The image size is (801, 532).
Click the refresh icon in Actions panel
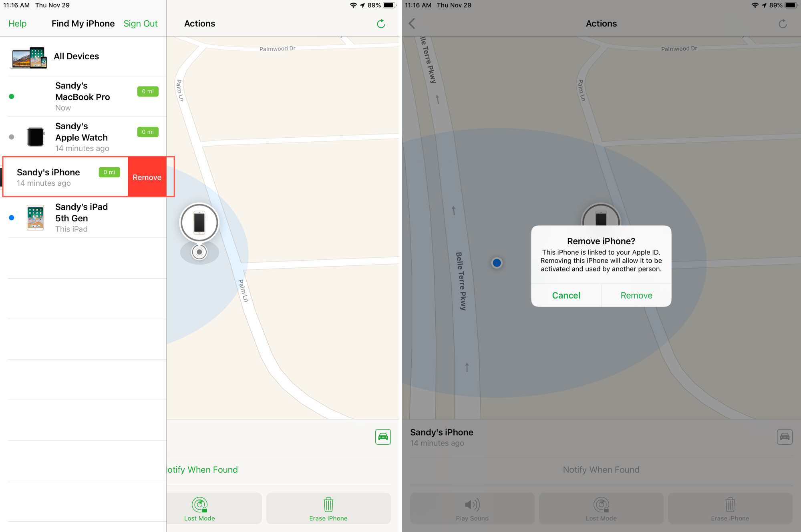(x=381, y=22)
